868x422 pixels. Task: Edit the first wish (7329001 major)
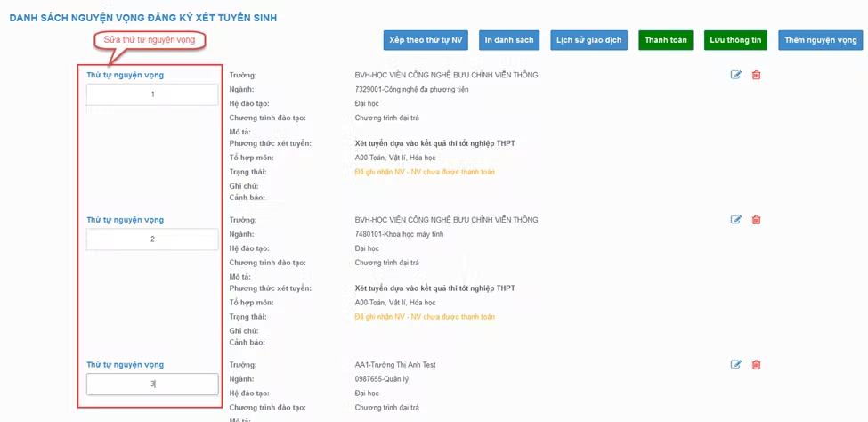(736, 75)
